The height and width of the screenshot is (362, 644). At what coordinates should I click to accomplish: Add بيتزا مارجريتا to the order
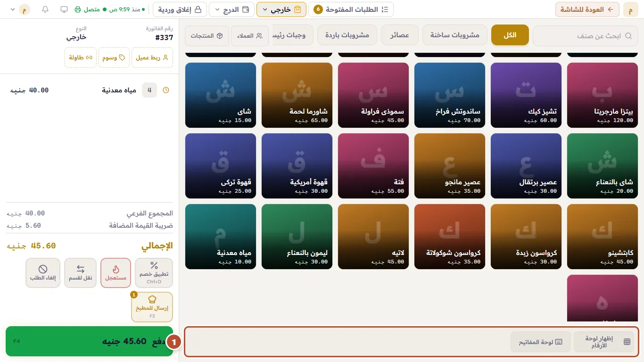point(603,95)
